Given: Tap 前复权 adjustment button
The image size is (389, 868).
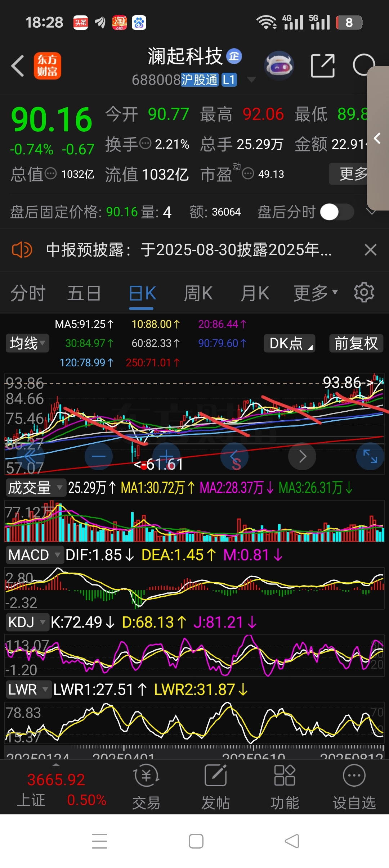Looking at the screenshot, I should coord(356,343).
